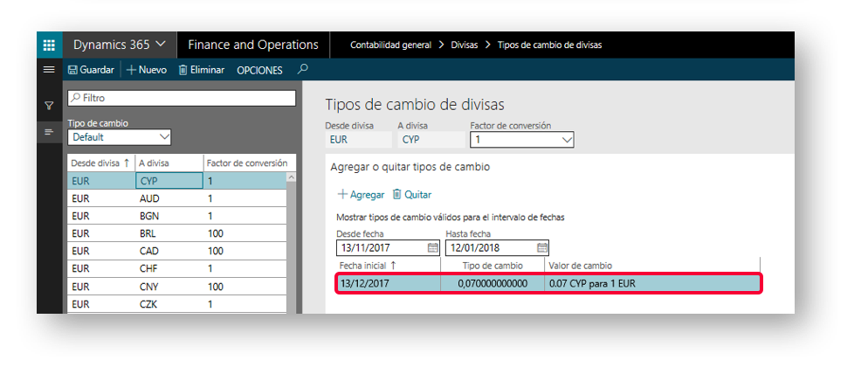Open the filter funnel pane
The height and width of the screenshot is (381, 868).
click(49, 105)
